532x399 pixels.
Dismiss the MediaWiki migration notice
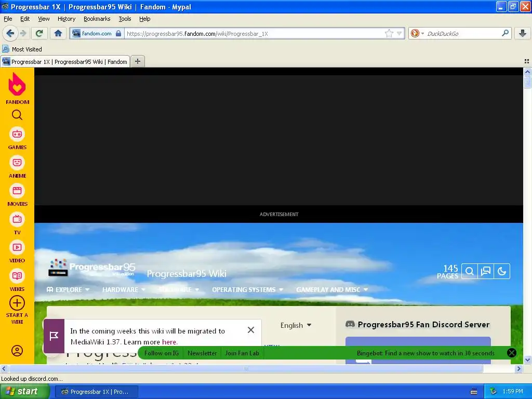click(x=251, y=330)
